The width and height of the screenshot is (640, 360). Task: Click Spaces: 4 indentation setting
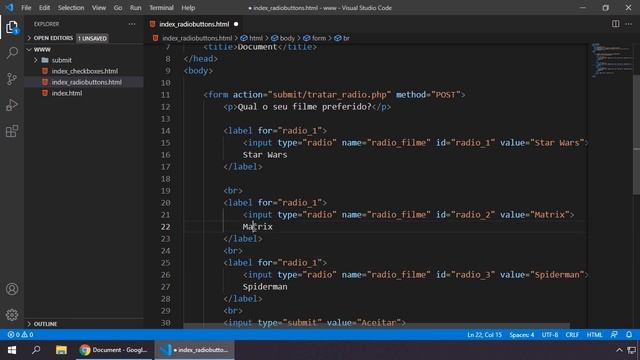coord(522,335)
